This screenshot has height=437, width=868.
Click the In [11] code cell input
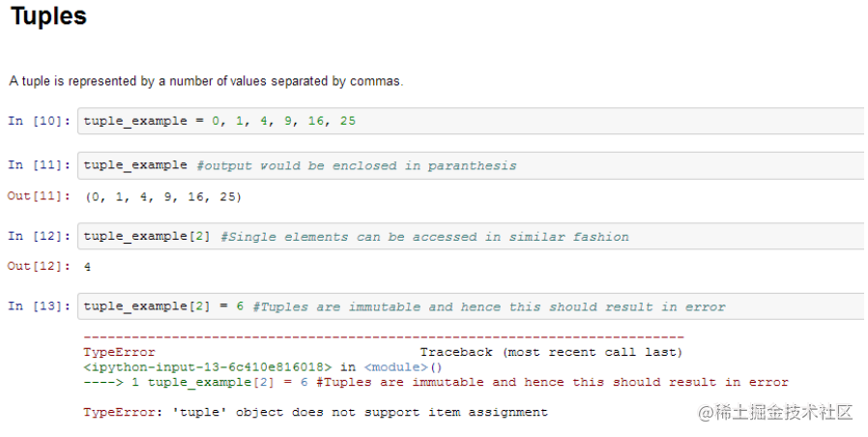pyautogui.click(x=471, y=165)
